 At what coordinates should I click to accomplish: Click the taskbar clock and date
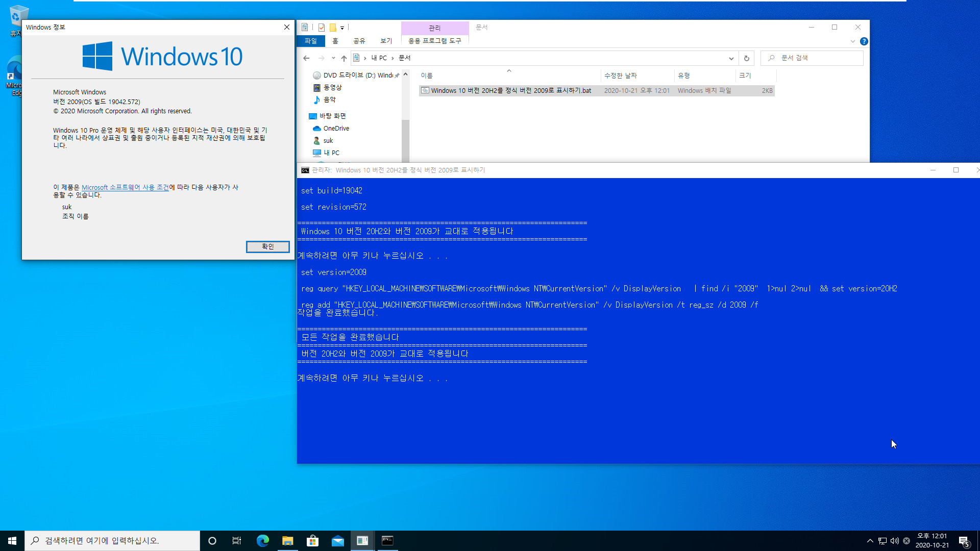pos(932,541)
